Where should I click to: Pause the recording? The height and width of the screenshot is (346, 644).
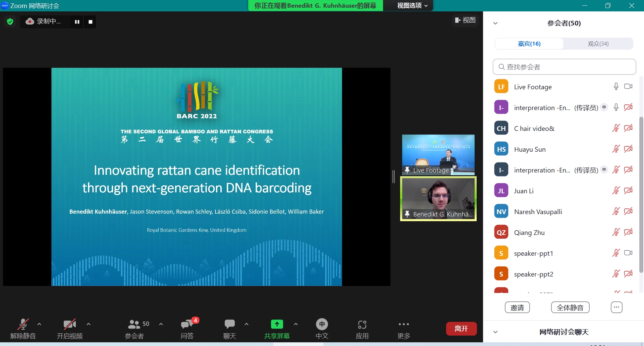click(77, 22)
